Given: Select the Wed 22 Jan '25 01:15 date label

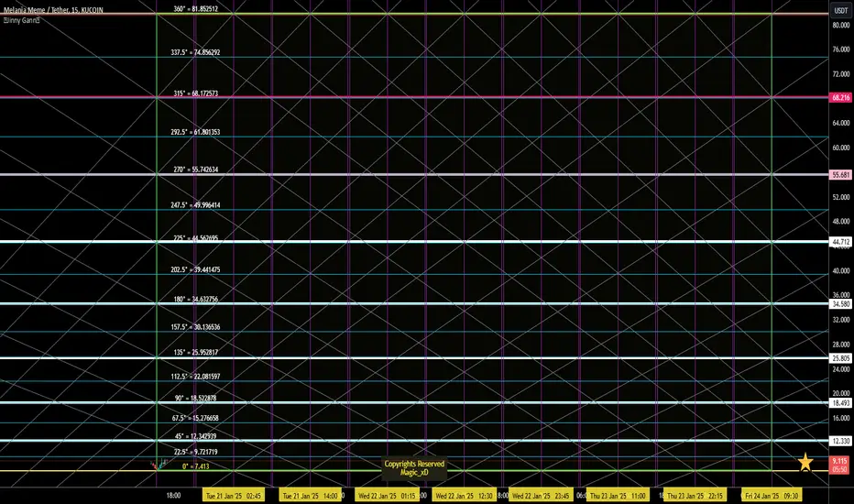Looking at the screenshot, I should point(387,495).
